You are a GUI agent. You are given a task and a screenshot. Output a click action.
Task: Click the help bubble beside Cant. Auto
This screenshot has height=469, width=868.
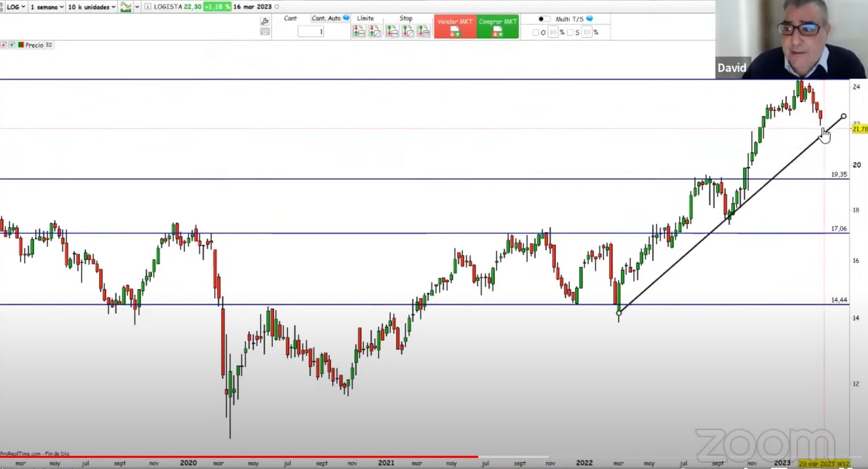click(x=346, y=18)
